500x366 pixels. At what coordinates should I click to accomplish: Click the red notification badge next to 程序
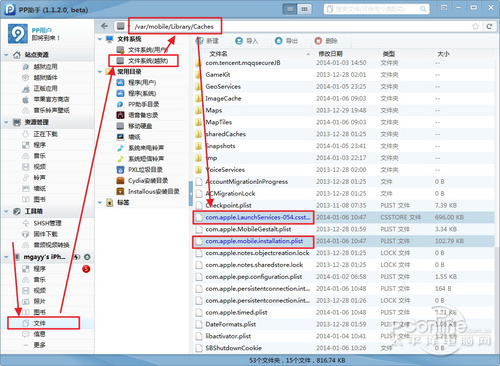pos(86,269)
